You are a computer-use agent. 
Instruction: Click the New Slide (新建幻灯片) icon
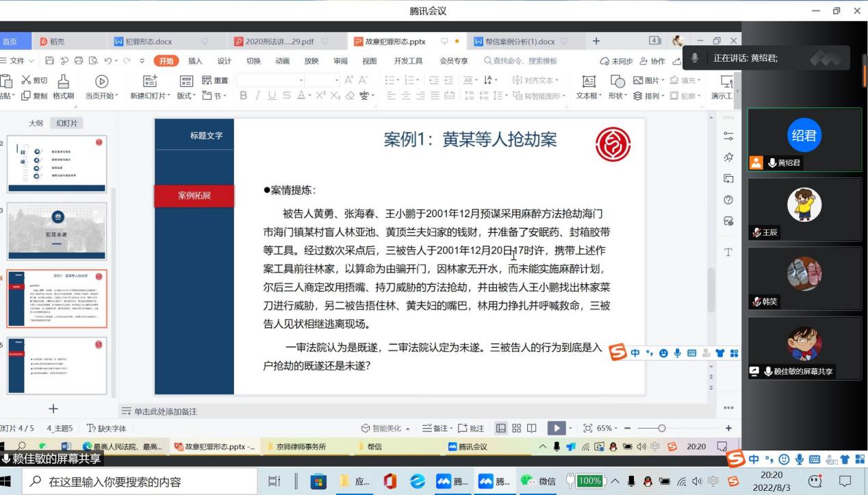(149, 81)
